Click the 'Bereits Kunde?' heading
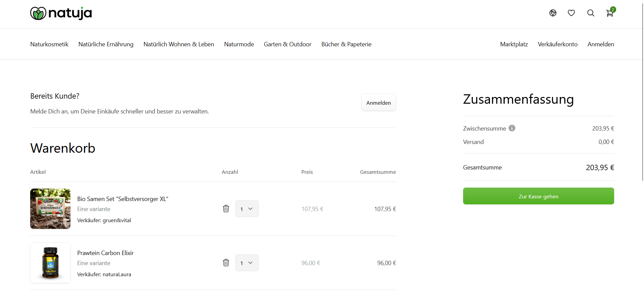Viewport: 644px width, 300px height. tap(55, 96)
